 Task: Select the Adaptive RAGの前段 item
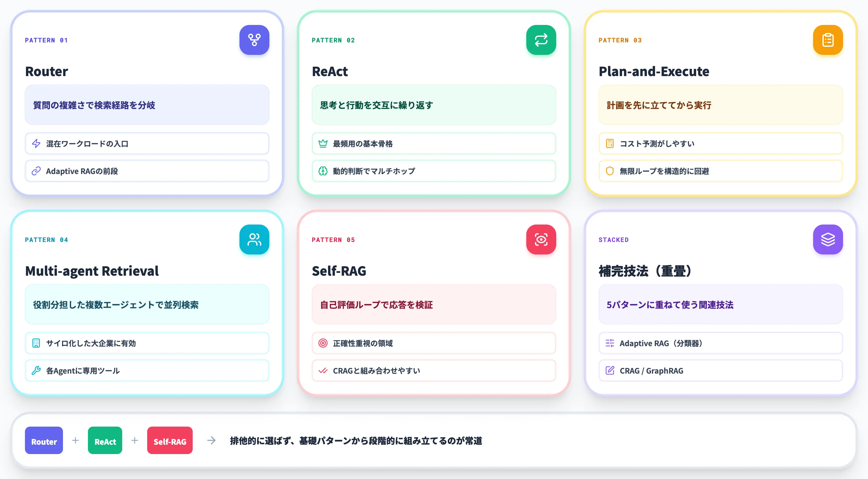coord(147,171)
